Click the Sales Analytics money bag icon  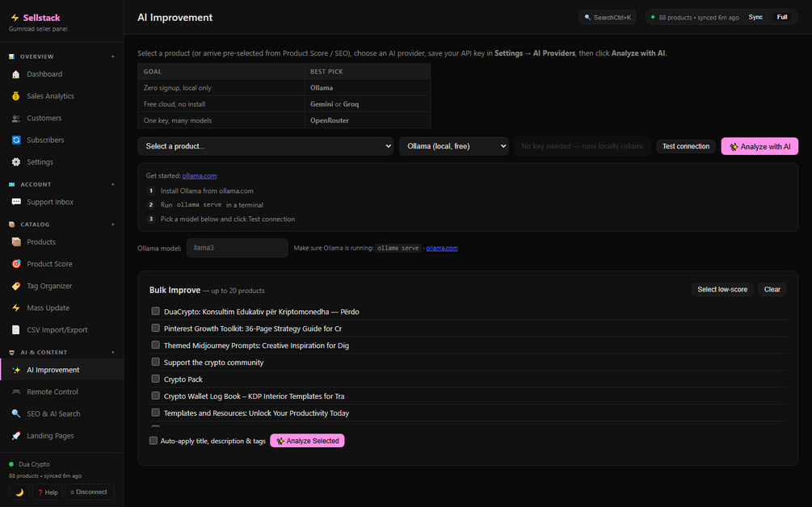coord(16,96)
